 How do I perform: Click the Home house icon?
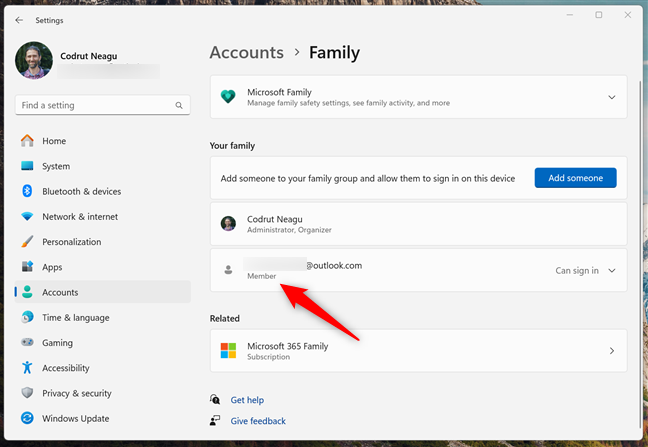(x=27, y=140)
